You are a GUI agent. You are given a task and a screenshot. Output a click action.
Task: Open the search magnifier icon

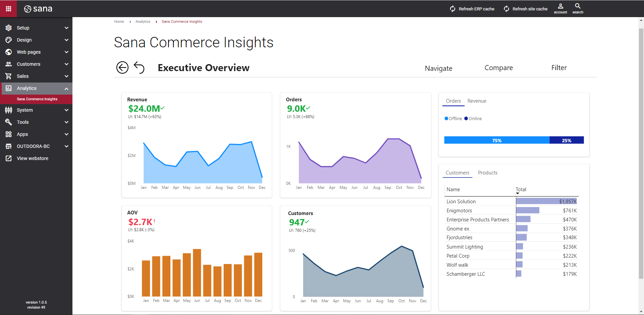tap(578, 6)
